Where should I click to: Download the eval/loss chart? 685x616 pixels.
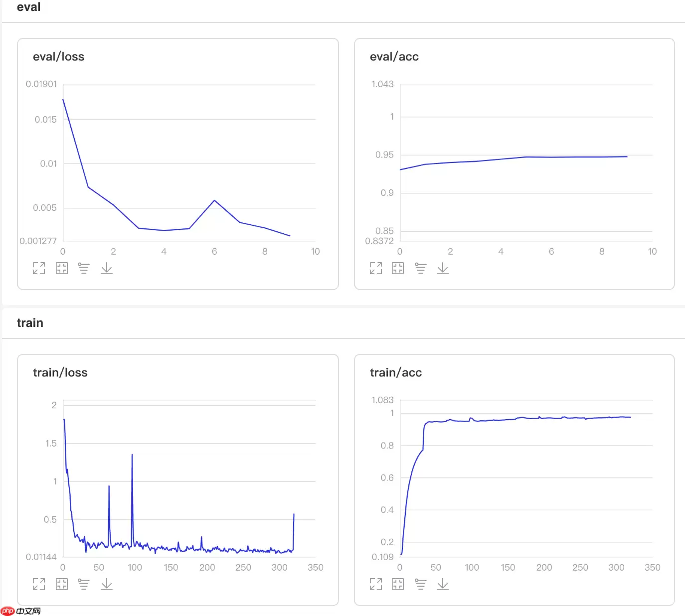click(107, 268)
